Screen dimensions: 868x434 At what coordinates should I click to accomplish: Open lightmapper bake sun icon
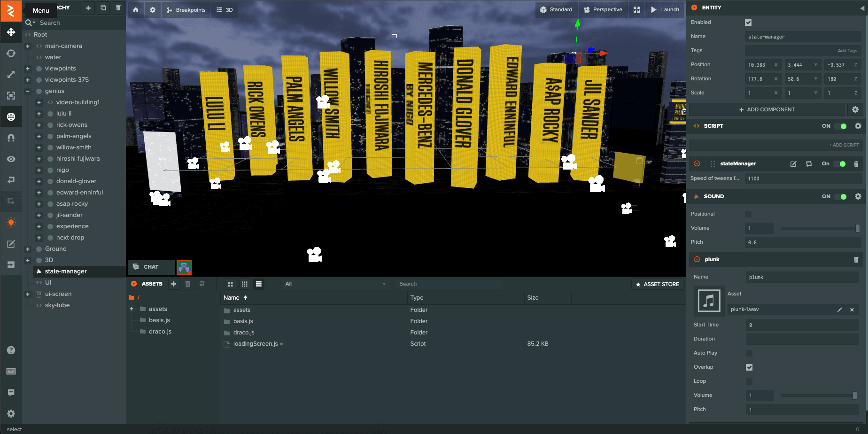click(x=11, y=223)
